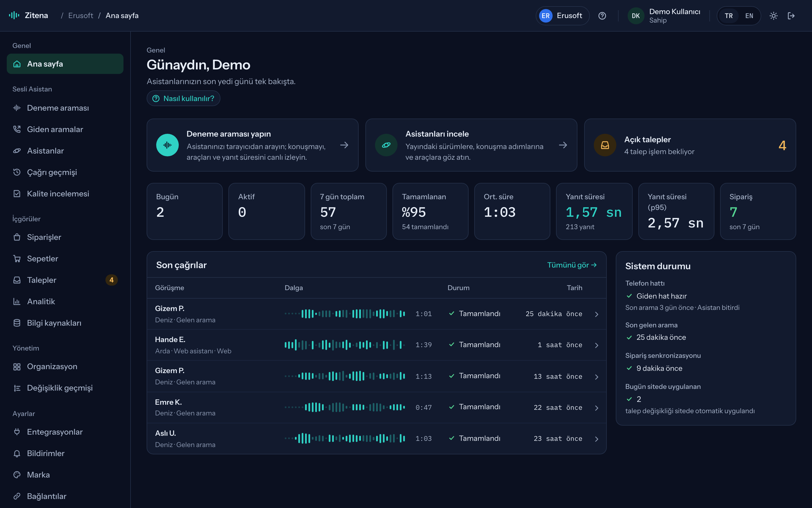
Task: Open Bağlantılar in sidebar
Action: pos(65,497)
